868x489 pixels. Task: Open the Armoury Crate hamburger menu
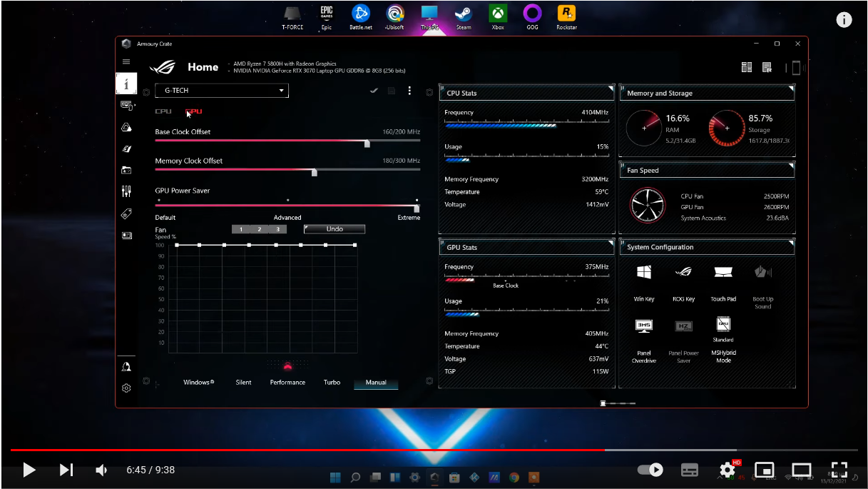point(126,62)
